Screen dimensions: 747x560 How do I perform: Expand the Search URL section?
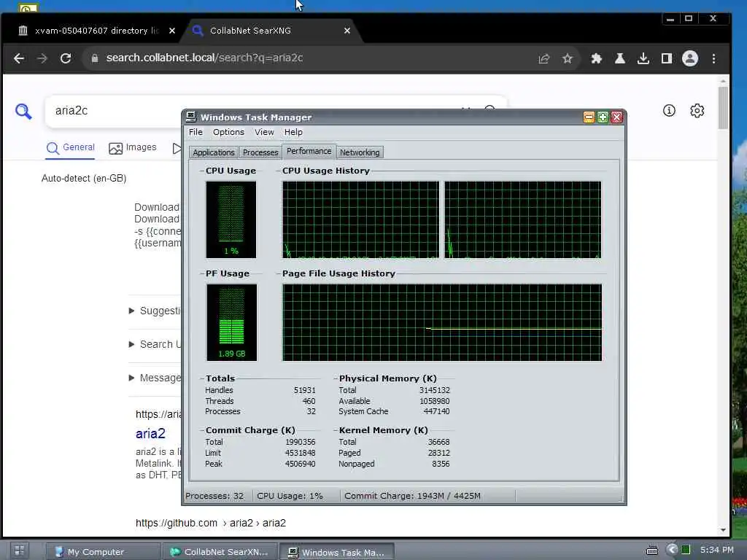point(155,344)
